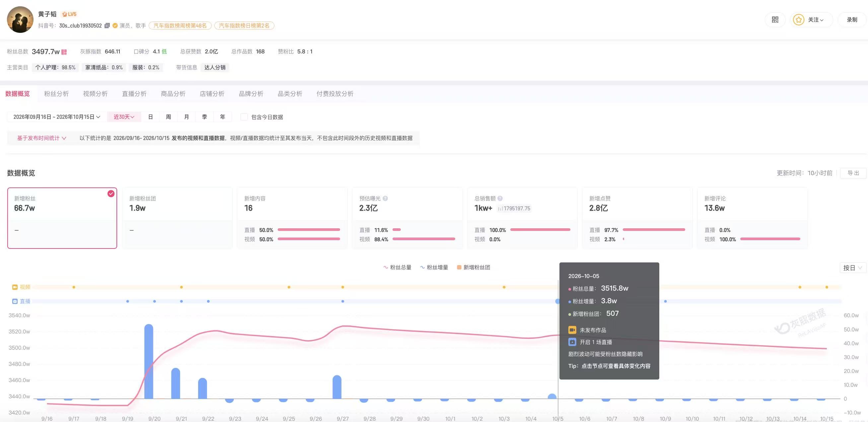Open the date range picker dropdown
The width and height of the screenshot is (868, 422).
[57, 117]
